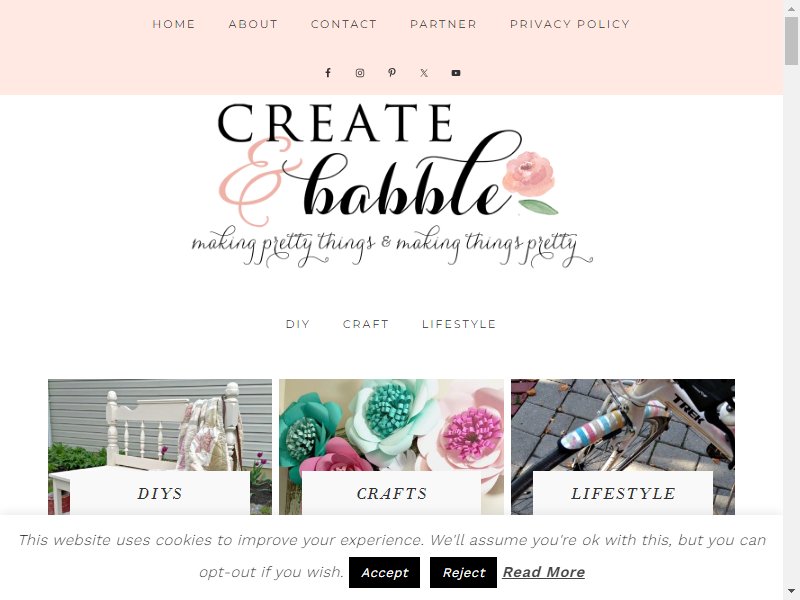Open the Craft category menu
The width and height of the screenshot is (800, 600).
[x=366, y=324]
